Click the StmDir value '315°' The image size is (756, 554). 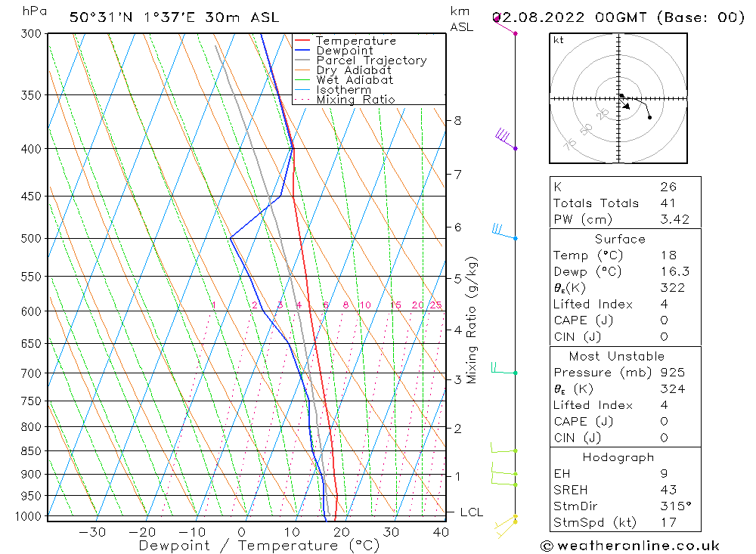pos(676,506)
